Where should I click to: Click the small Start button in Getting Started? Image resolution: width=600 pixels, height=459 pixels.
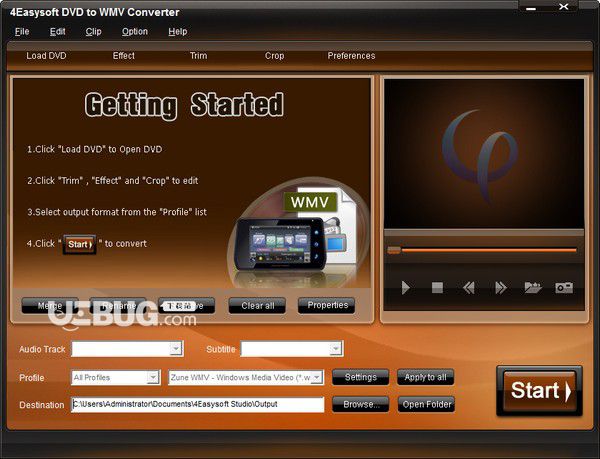[x=79, y=244]
